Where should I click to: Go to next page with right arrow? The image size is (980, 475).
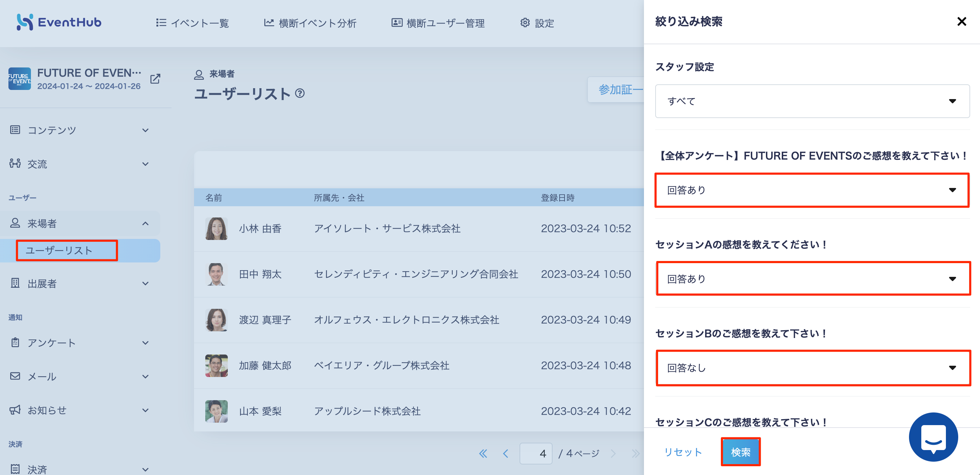click(613, 453)
